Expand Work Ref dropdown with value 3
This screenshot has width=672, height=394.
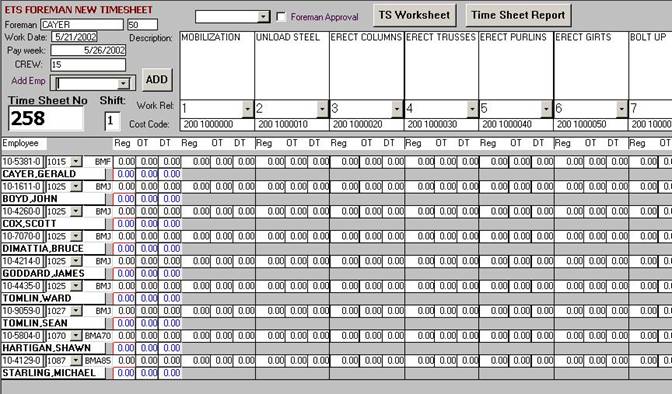click(x=397, y=109)
